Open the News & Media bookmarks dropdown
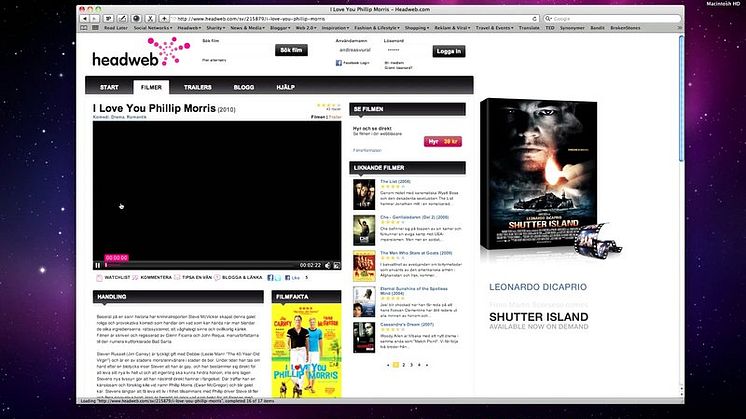The image size is (746, 419). (x=247, y=28)
